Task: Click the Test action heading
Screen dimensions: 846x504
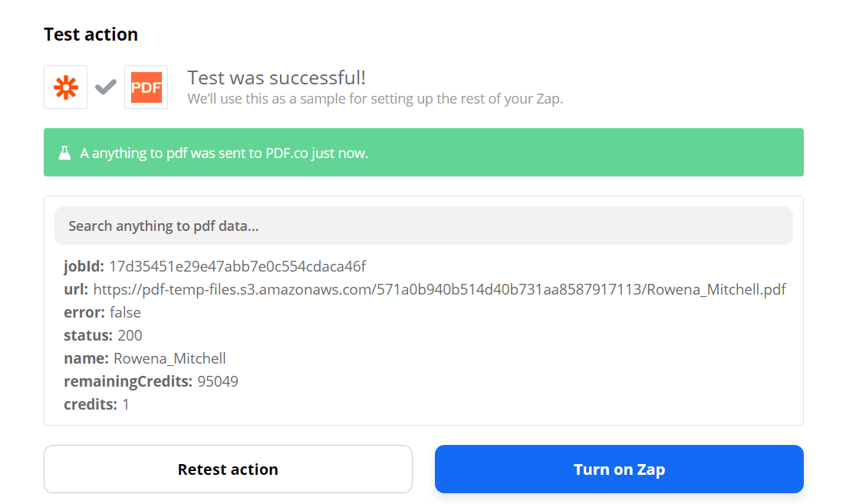Action: pyautogui.click(x=91, y=34)
